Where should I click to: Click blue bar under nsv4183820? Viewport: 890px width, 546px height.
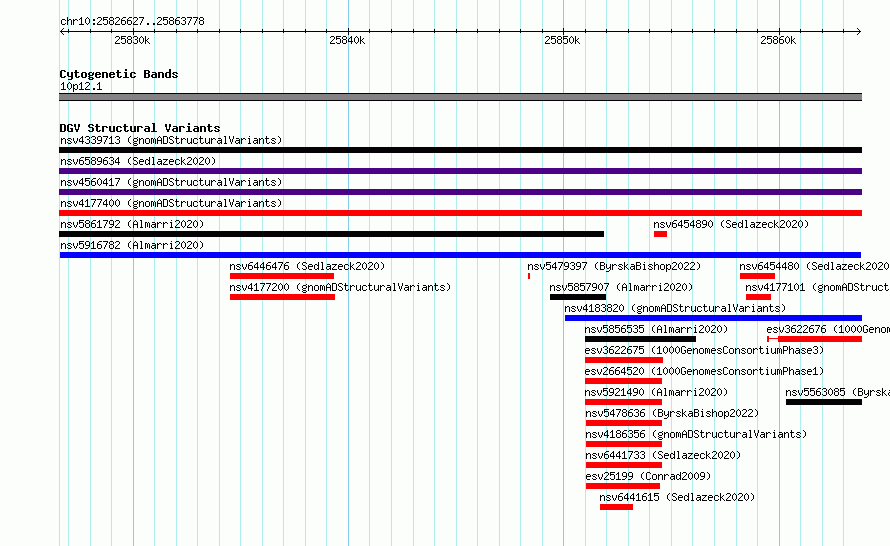(713, 318)
